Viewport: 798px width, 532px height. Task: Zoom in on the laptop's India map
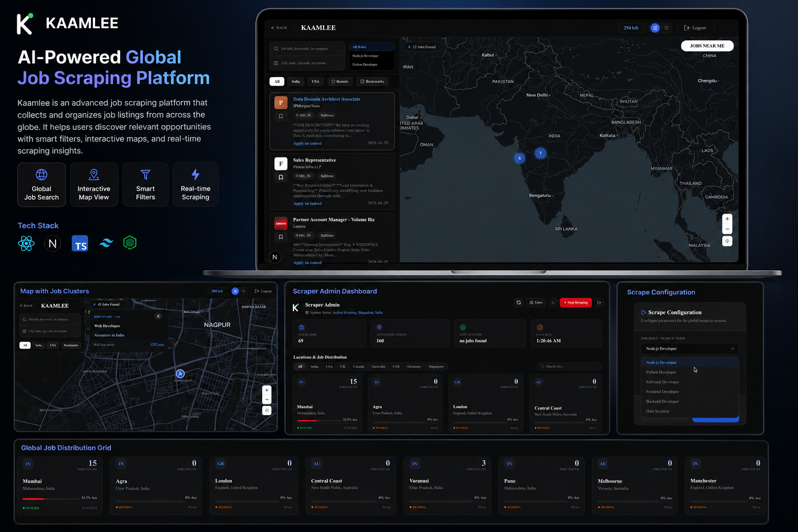pyautogui.click(x=727, y=219)
